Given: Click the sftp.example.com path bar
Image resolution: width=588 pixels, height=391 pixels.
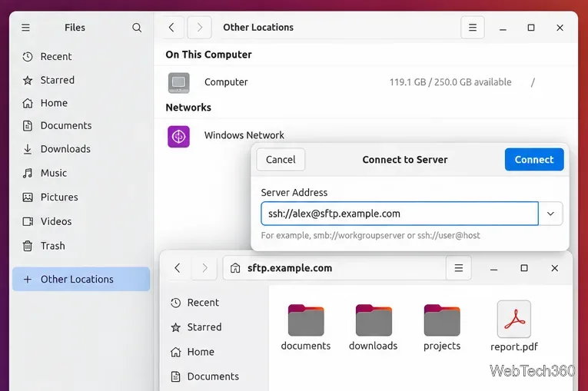Looking at the screenshot, I should 334,267.
